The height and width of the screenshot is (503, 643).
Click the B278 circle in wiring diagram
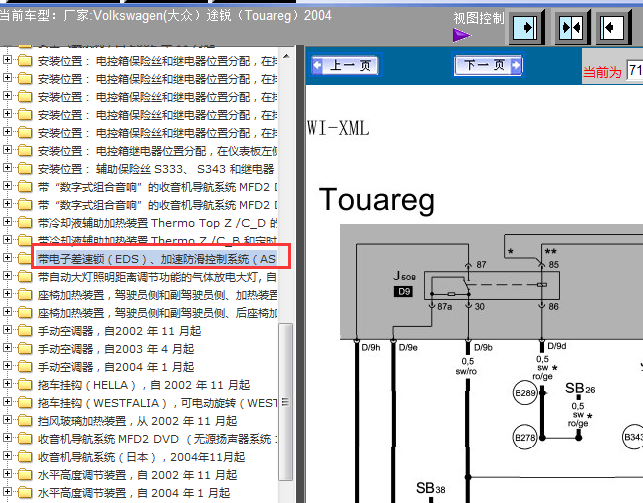click(x=525, y=438)
